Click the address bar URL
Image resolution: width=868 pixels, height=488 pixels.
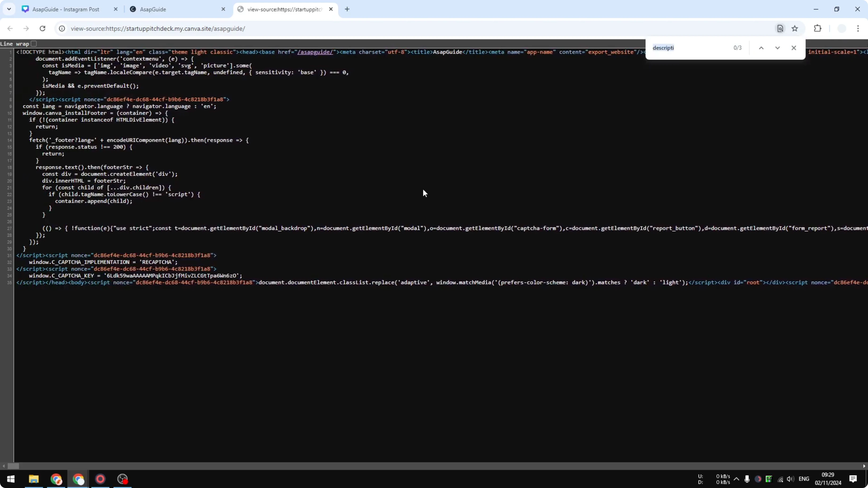click(x=158, y=29)
